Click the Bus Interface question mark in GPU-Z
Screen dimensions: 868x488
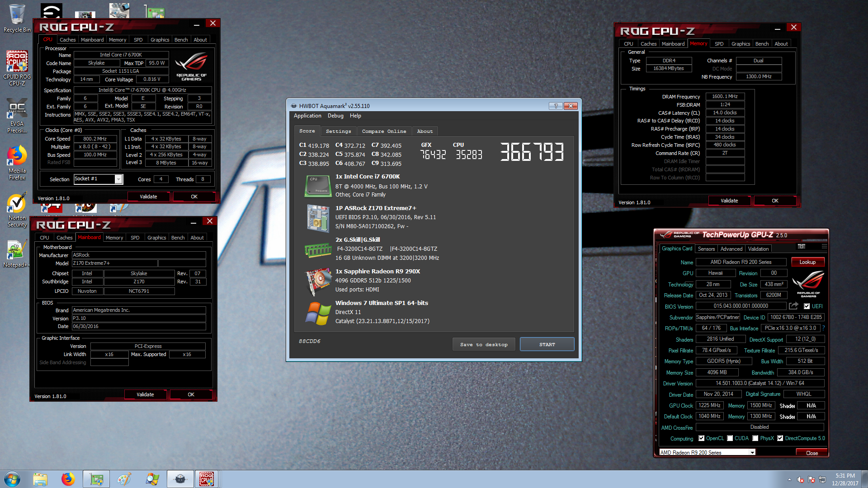coord(823,328)
